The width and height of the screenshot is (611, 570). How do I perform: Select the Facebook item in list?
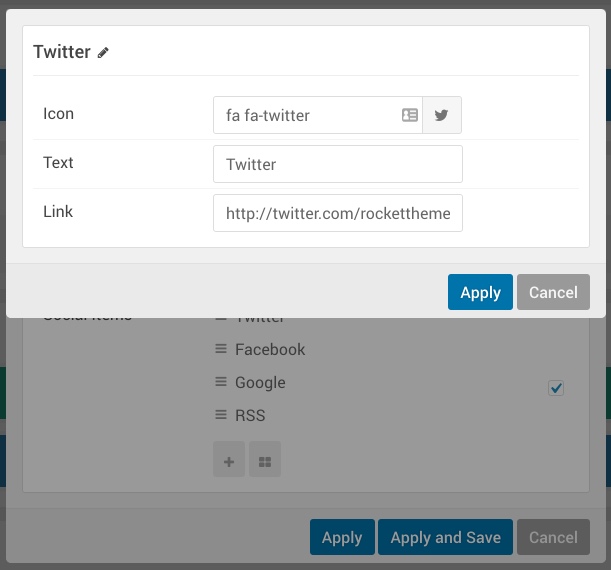[270, 349]
